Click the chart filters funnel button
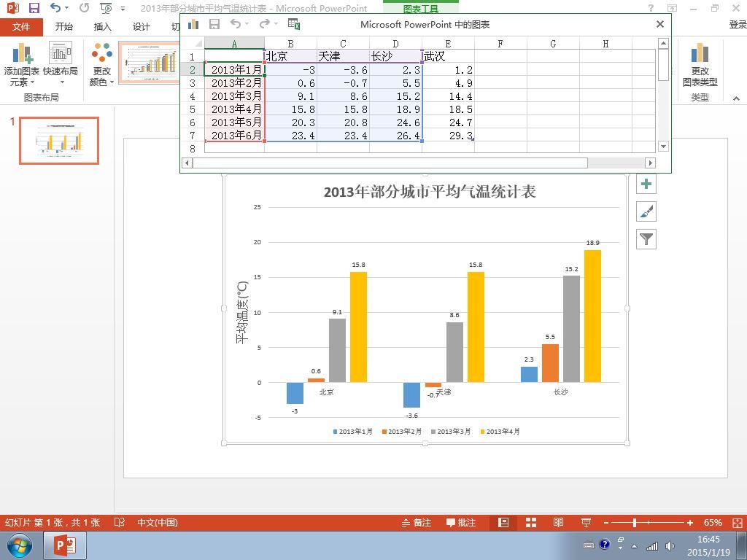This screenshot has width=747, height=560. point(646,239)
